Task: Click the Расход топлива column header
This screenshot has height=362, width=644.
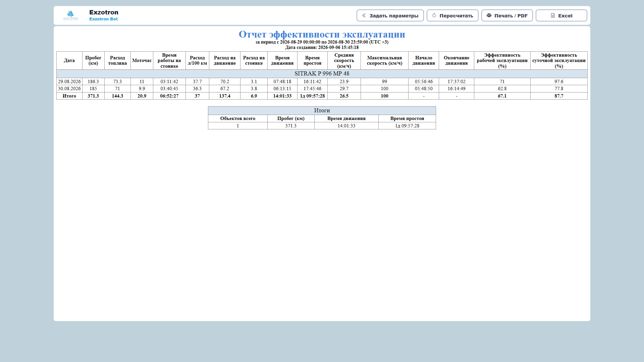Action: (x=117, y=60)
